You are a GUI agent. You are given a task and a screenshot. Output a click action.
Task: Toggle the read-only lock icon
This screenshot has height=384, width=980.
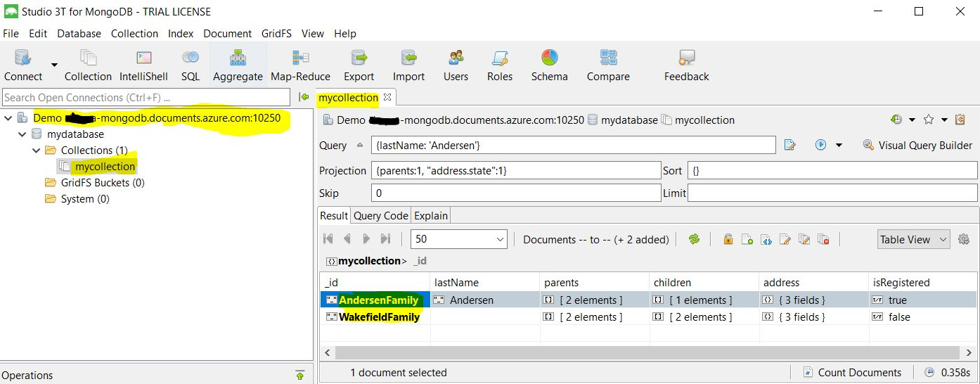[728, 239]
